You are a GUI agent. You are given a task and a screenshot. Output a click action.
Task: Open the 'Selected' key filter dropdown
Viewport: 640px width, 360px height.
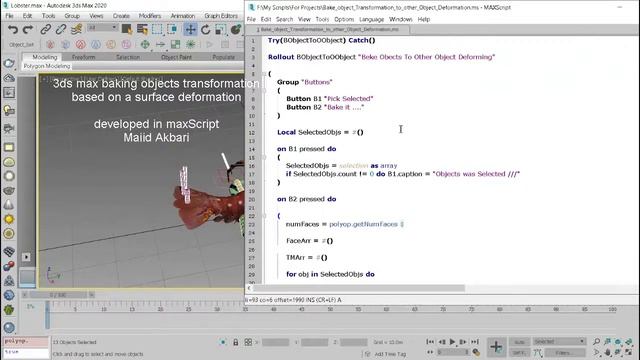pyautogui.click(x=559, y=342)
